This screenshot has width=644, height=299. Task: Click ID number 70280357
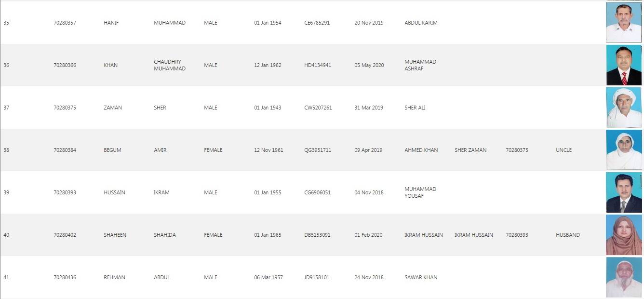[65, 23]
